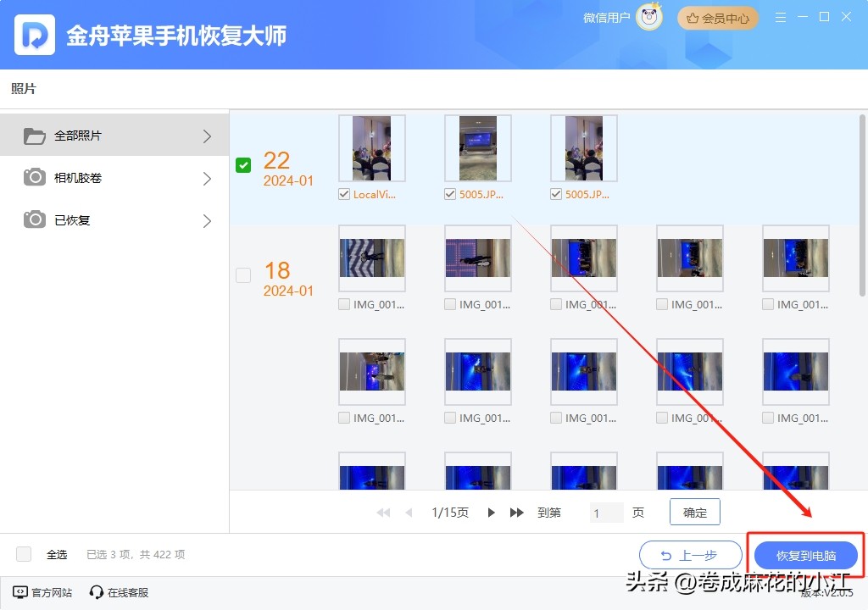868x610 pixels.
Task: Check the 18 2024-01 group checkbox
Action: coord(243,274)
